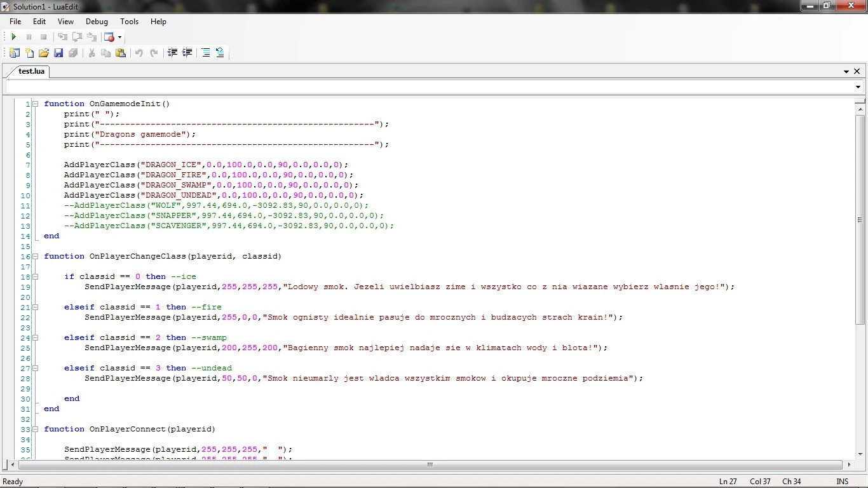Open the File menu
The image size is (868, 488).
point(15,22)
